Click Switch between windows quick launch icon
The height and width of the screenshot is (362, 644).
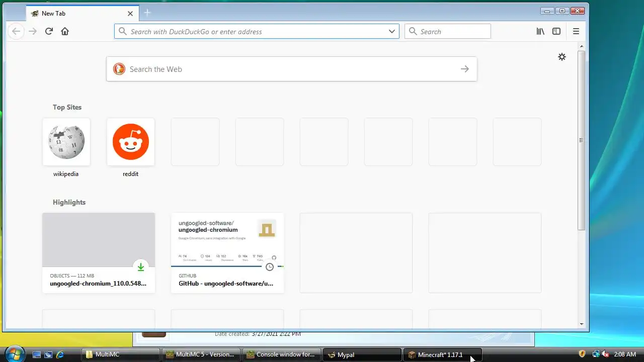tap(48, 354)
